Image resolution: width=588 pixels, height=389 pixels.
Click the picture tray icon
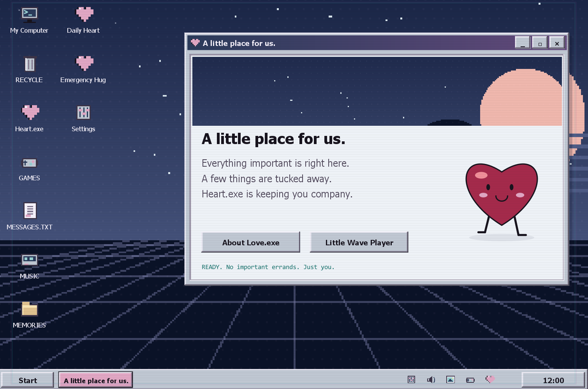point(451,380)
